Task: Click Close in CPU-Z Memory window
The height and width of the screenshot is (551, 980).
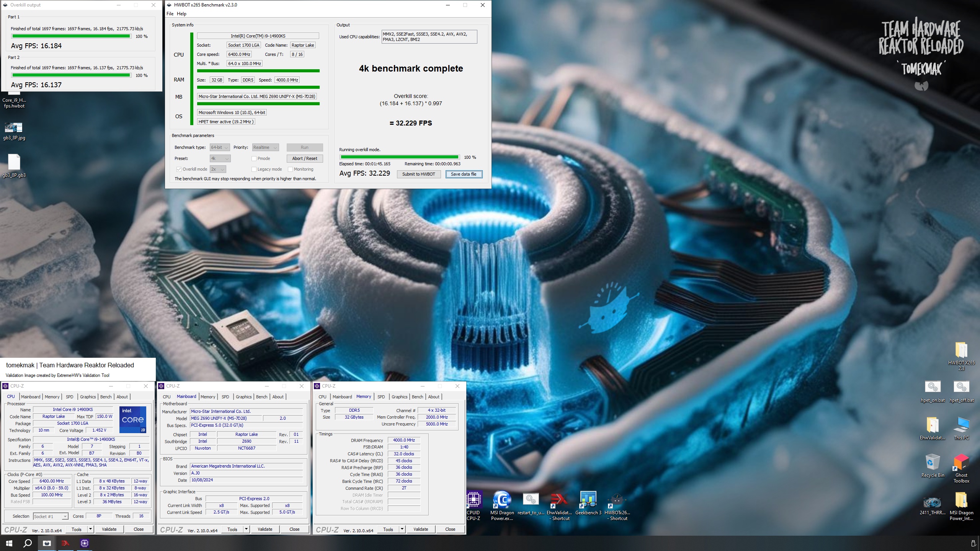Action: tap(450, 529)
